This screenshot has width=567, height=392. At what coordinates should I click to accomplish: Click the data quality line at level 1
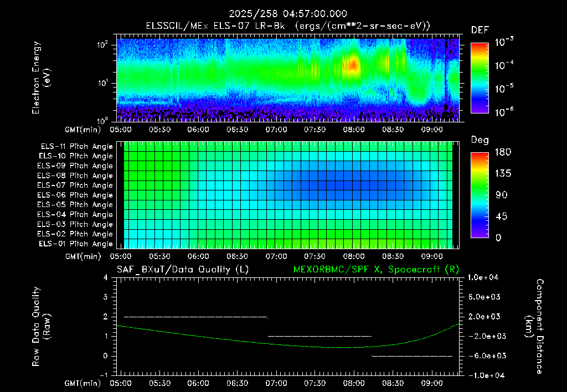point(319,336)
